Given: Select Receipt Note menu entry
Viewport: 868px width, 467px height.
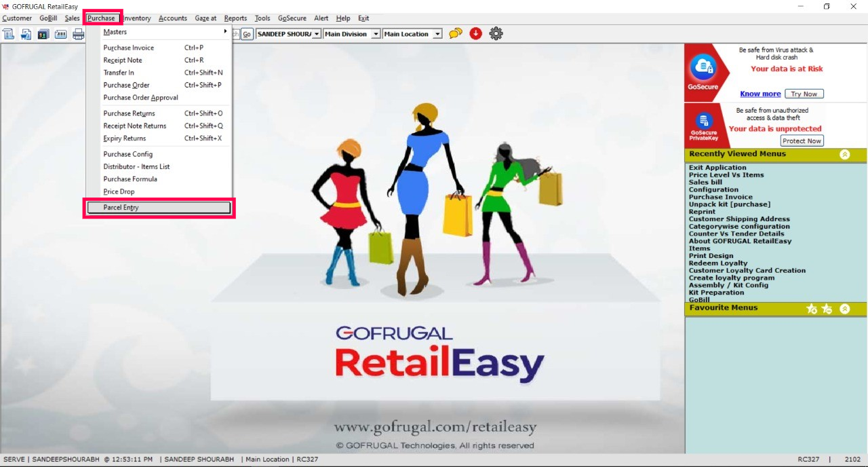Looking at the screenshot, I should (159, 60).
